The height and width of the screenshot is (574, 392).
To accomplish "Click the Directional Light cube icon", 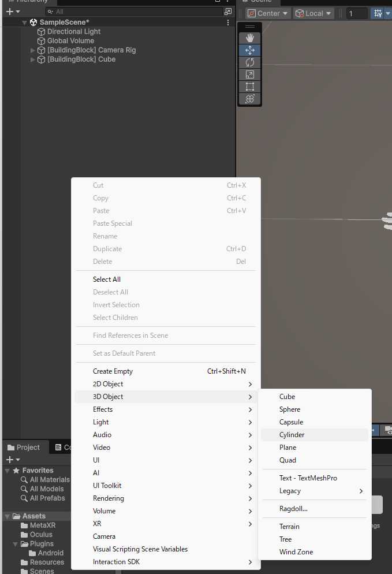I will [x=42, y=32].
